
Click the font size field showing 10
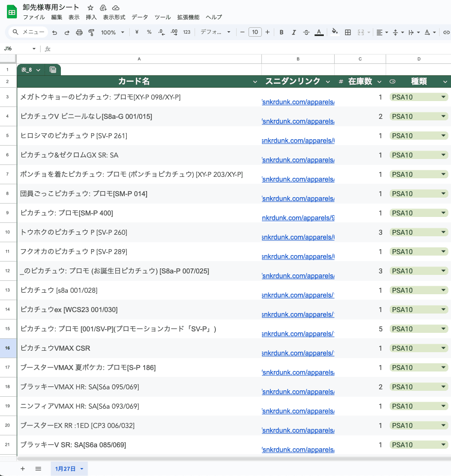255,32
